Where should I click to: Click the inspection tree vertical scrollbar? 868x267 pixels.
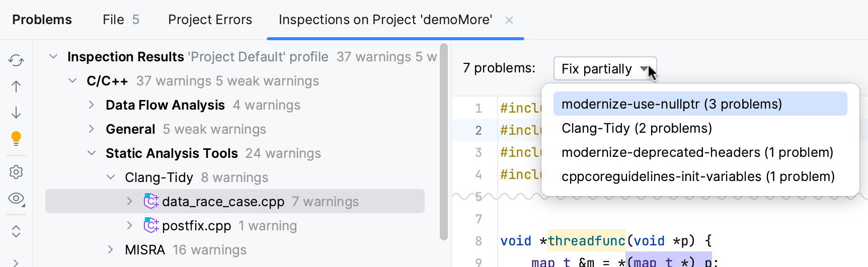[443, 141]
